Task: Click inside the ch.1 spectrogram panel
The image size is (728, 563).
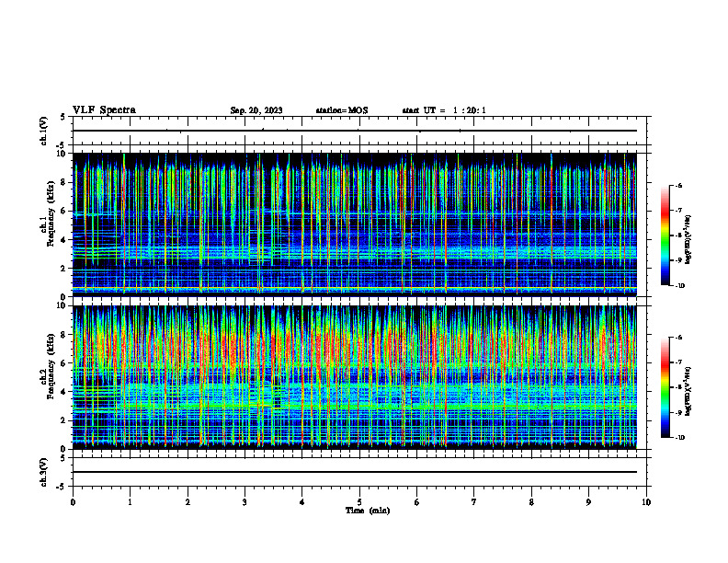Action: pyautogui.click(x=355, y=224)
